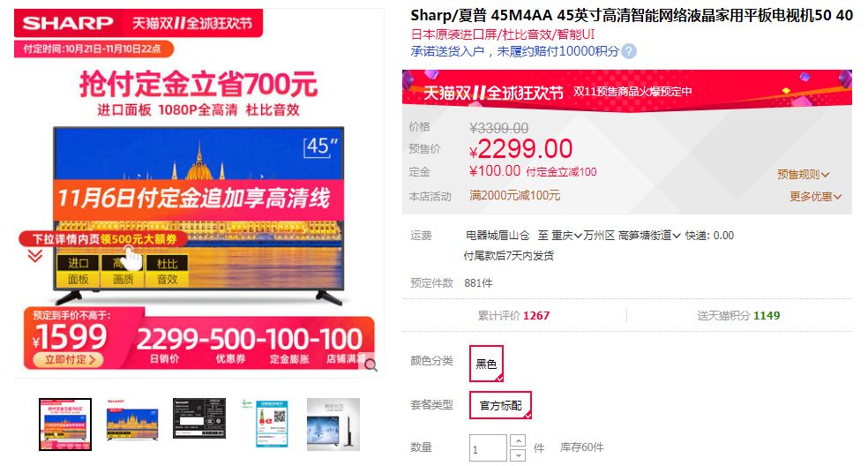This screenshot has width=868, height=466.
Task: Click the magnifier zoom icon on product image
Action: pyautogui.click(x=370, y=365)
